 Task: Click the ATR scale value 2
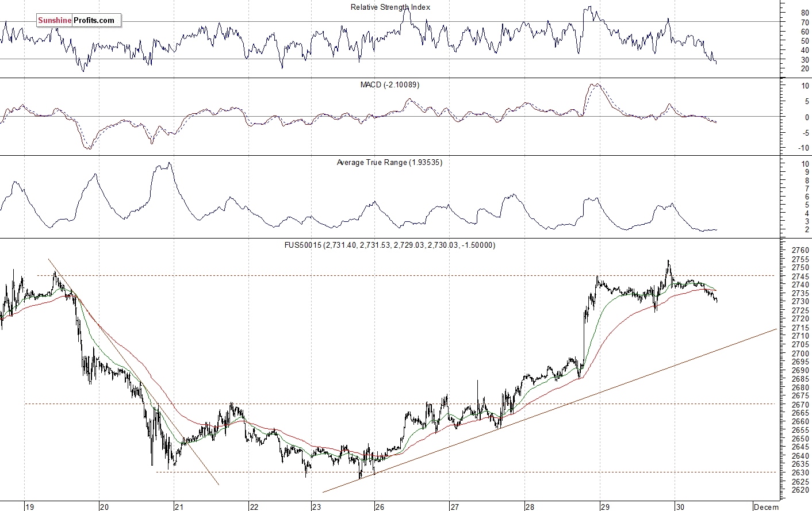tap(807, 230)
